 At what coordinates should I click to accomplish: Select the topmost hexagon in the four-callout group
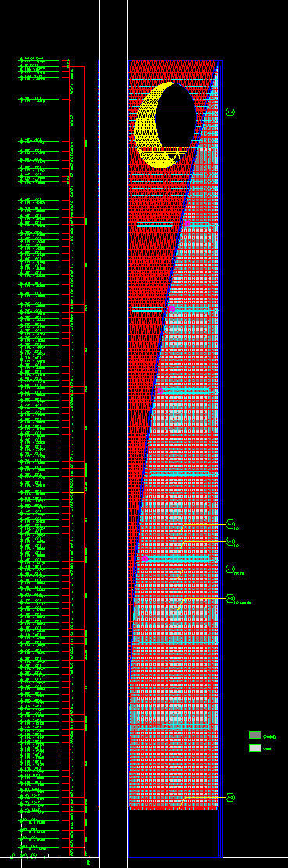pyautogui.click(x=229, y=523)
